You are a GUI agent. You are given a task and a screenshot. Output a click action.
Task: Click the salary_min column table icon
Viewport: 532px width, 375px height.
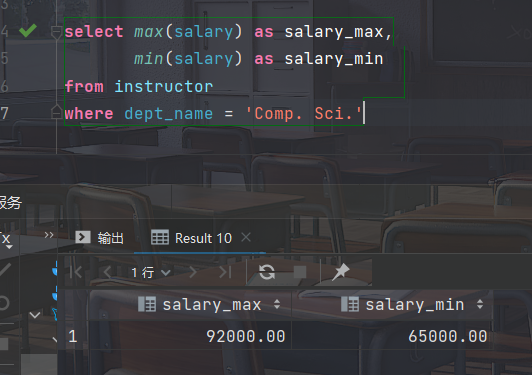(x=350, y=304)
